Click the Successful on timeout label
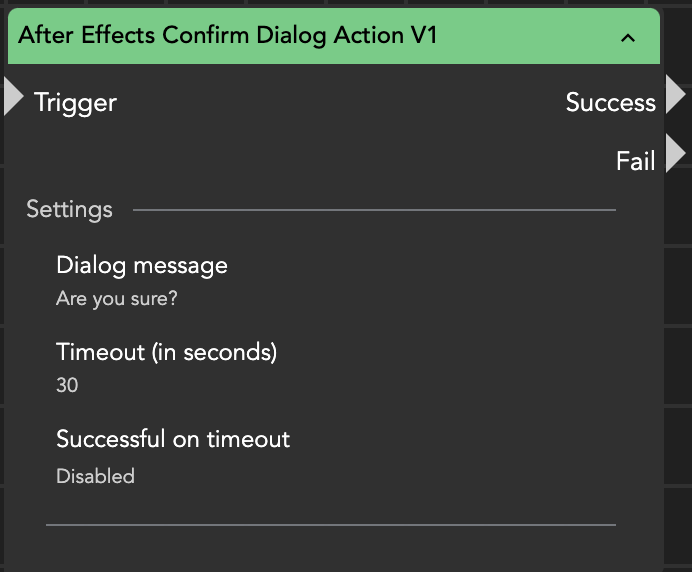The width and height of the screenshot is (692, 572). [x=173, y=439]
